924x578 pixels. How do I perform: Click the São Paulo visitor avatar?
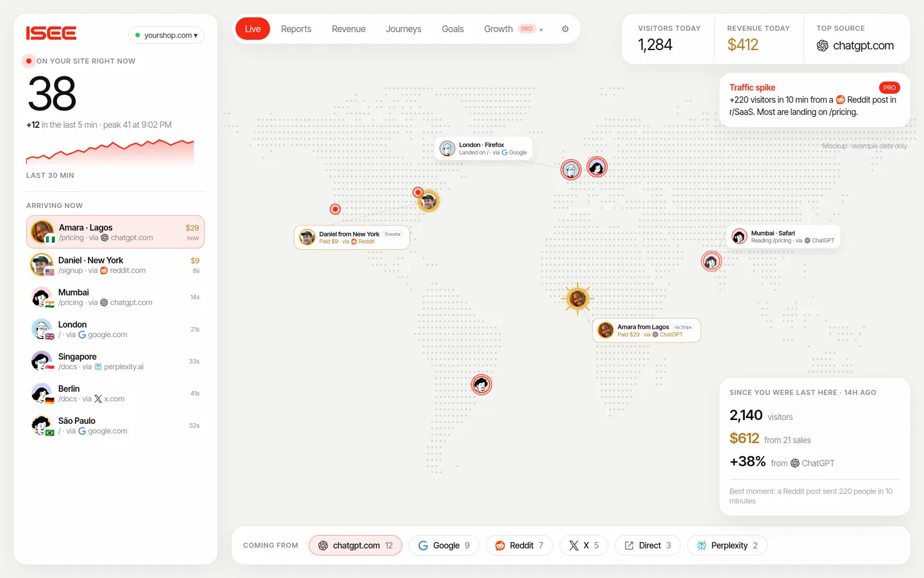click(x=42, y=426)
